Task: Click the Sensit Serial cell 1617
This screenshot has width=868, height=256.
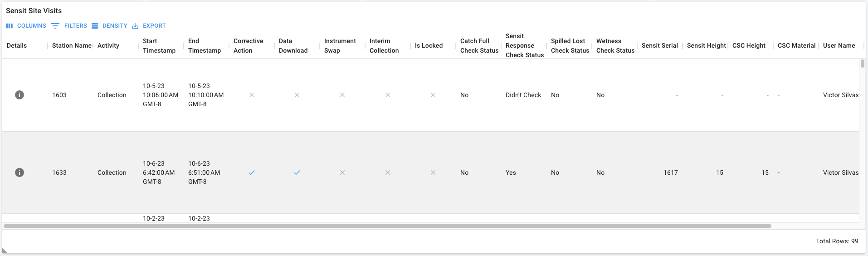Action: pos(671,172)
